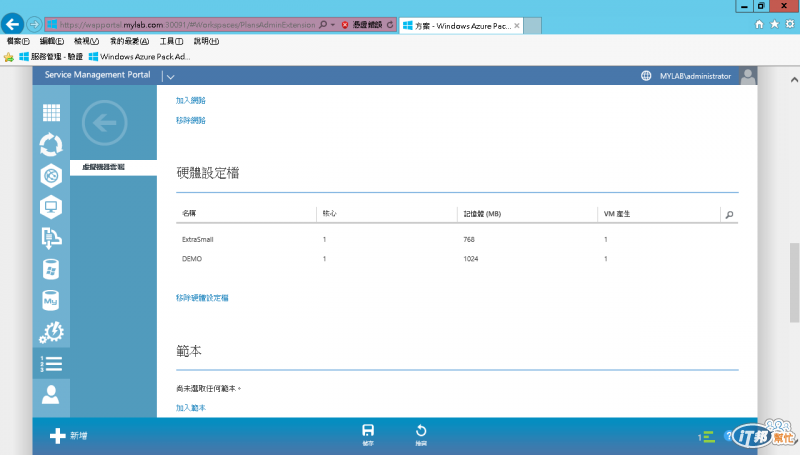
Task: Open the language globe icon
Action: click(646, 76)
